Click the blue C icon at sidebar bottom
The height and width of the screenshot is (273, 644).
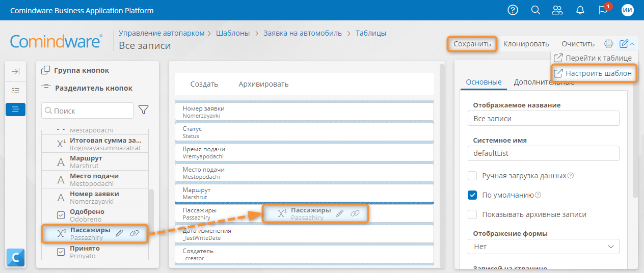(x=16, y=258)
